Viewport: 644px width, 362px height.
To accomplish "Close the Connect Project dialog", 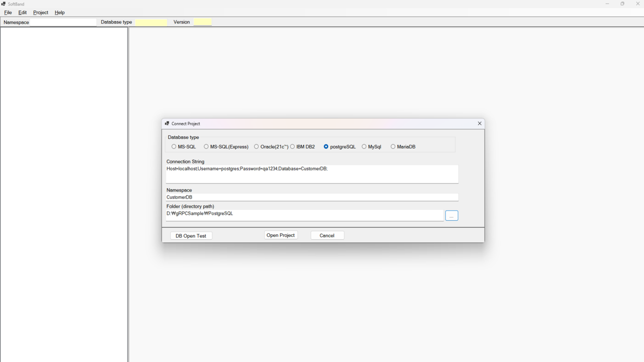I will tap(479, 124).
